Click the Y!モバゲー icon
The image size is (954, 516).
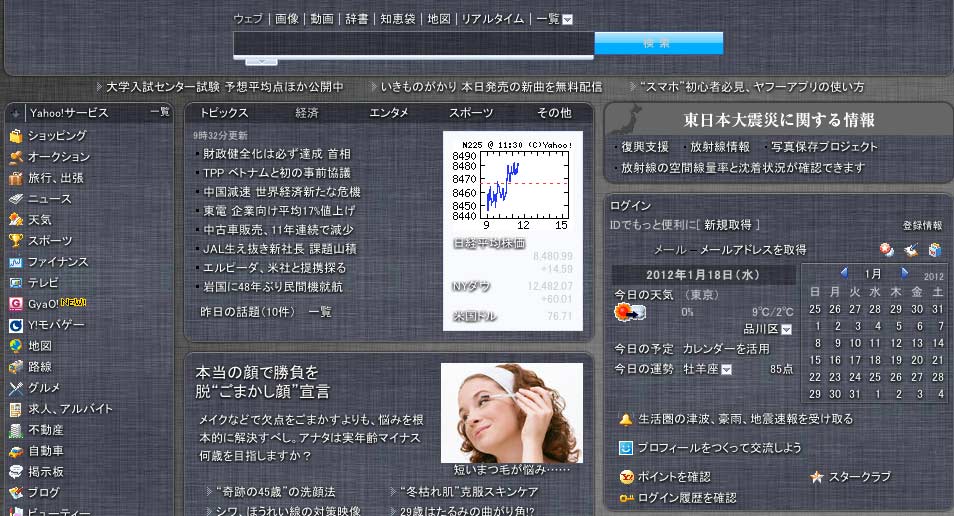click(x=15, y=326)
